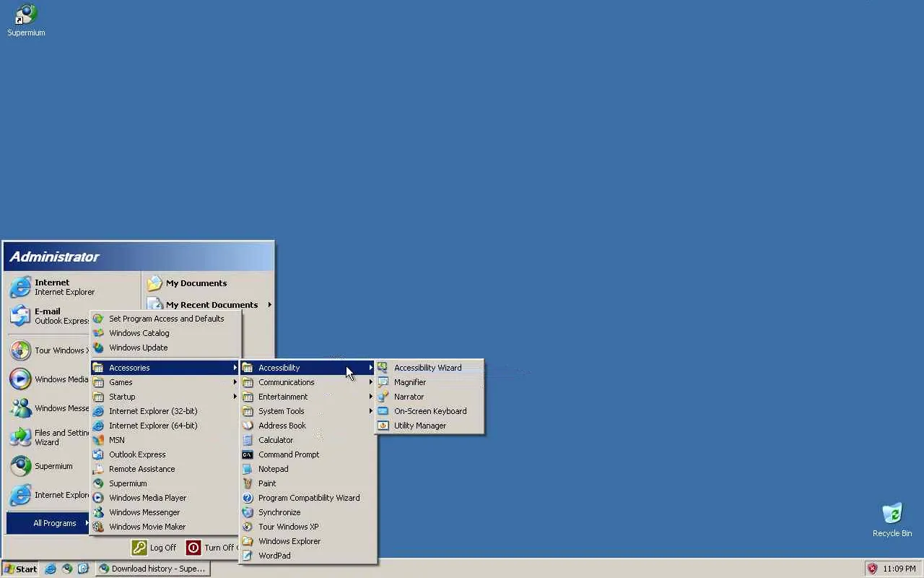Click the 11:09 PM taskbar clock

coord(899,569)
